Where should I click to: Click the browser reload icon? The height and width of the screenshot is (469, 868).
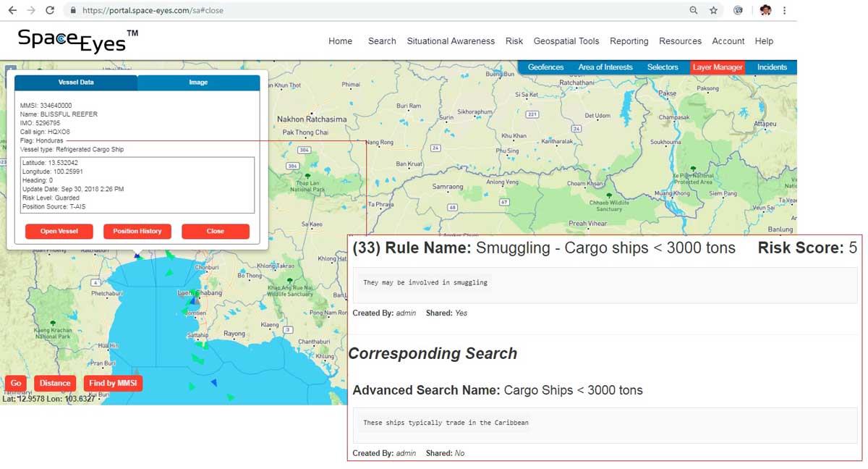pyautogui.click(x=49, y=11)
